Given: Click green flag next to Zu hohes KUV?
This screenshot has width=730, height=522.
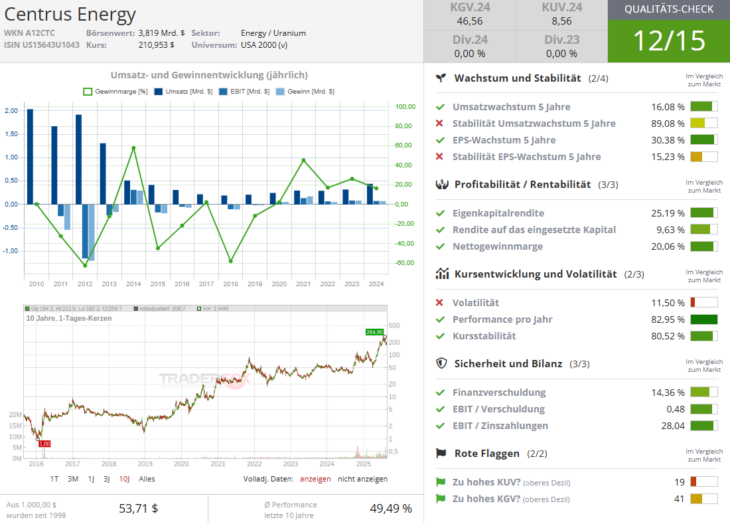Looking at the screenshot, I should tap(440, 482).
